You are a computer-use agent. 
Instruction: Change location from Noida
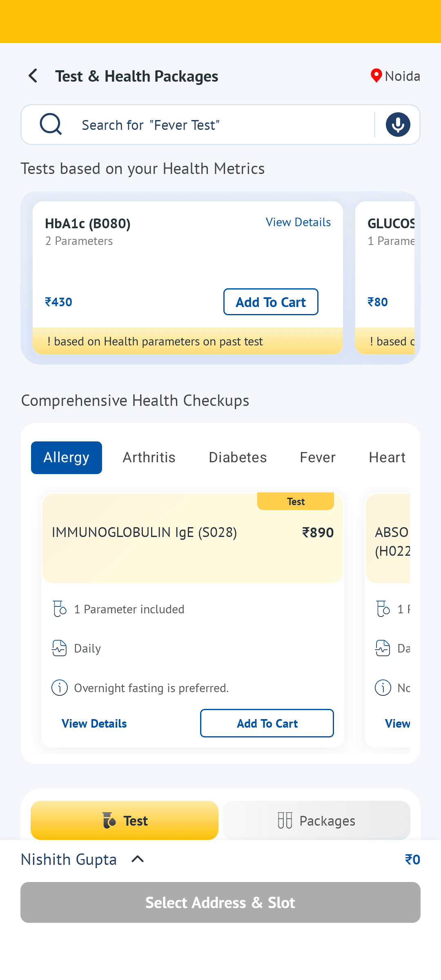(395, 76)
